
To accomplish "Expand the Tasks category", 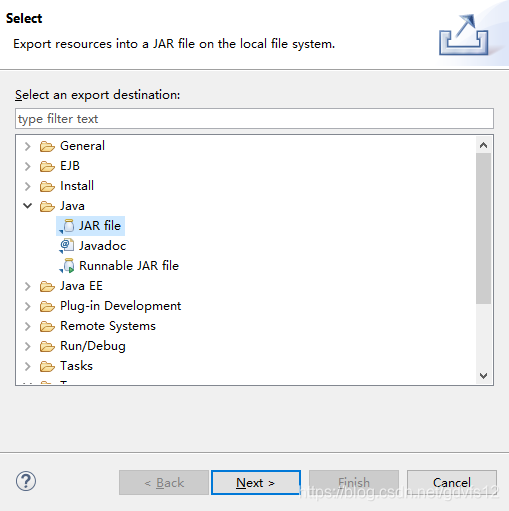I will 28,366.
